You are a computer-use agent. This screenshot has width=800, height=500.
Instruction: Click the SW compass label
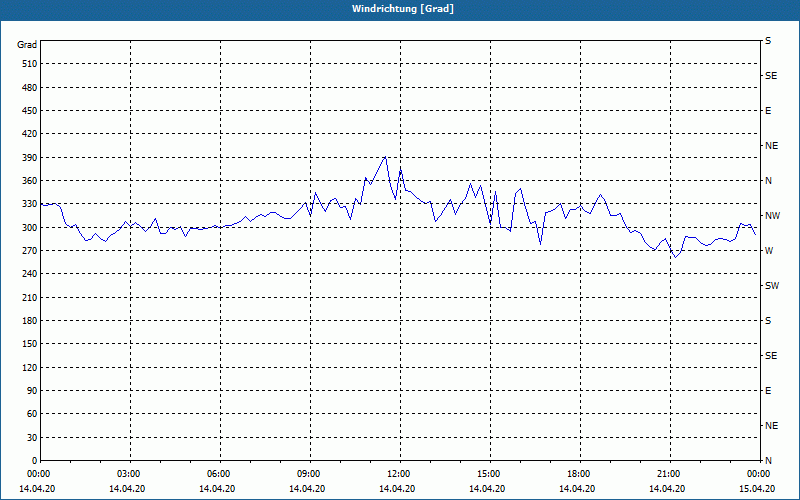pyautogui.click(x=772, y=286)
